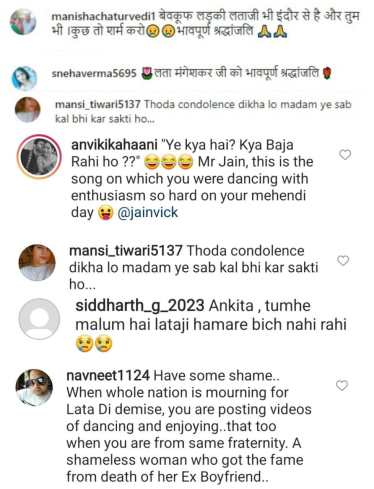Like navneet1124's comment using heart icon
374x489 pixels.
coord(342,385)
